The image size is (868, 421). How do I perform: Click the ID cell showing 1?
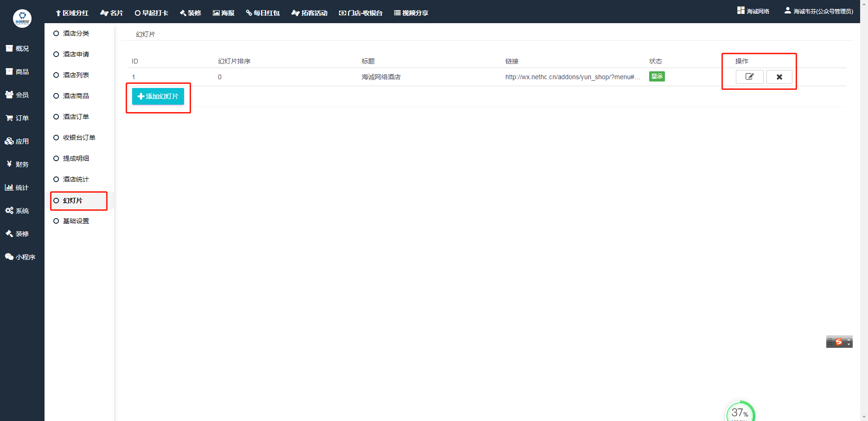(134, 77)
